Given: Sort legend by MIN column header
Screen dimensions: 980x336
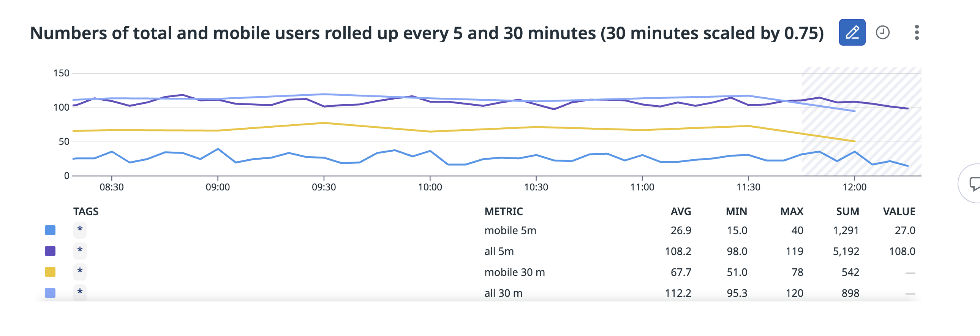Looking at the screenshot, I should 736,212.
